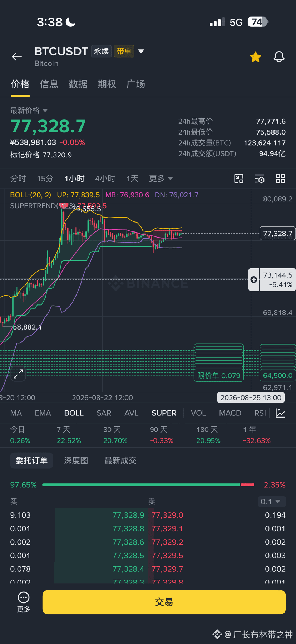The height and width of the screenshot is (644, 296).
Task: Toggle the SUPER indicator
Action: [164, 413]
